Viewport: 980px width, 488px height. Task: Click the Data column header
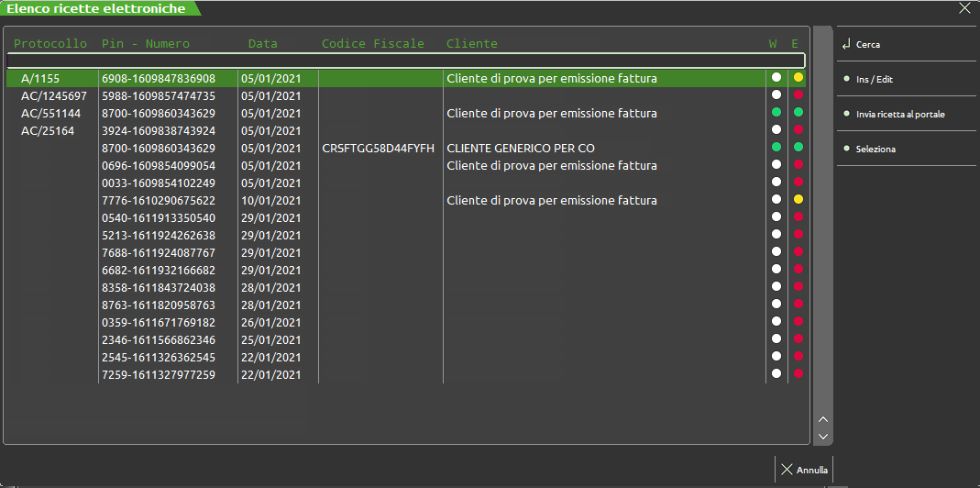pos(262,44)
